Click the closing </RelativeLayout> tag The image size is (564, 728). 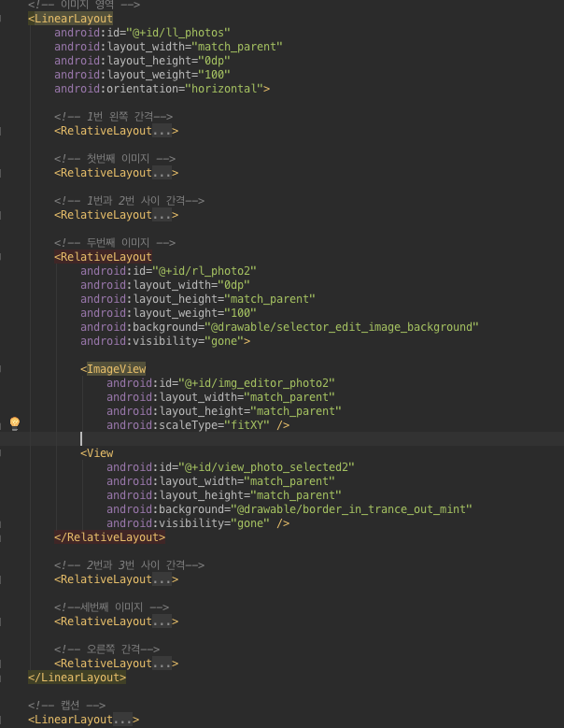[109, 537]
